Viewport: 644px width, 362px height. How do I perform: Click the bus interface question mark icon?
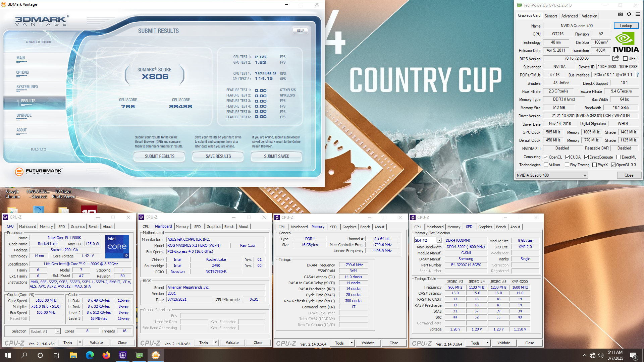click(638, 75)
